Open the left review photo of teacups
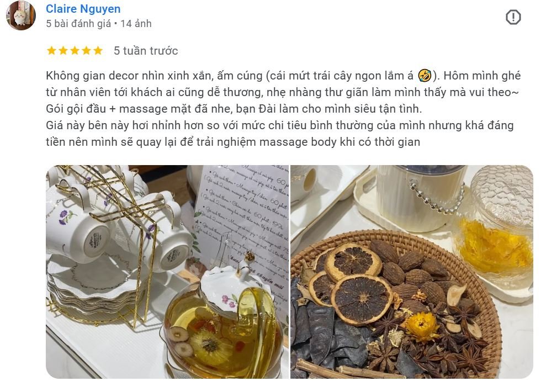 click(167, 272)
